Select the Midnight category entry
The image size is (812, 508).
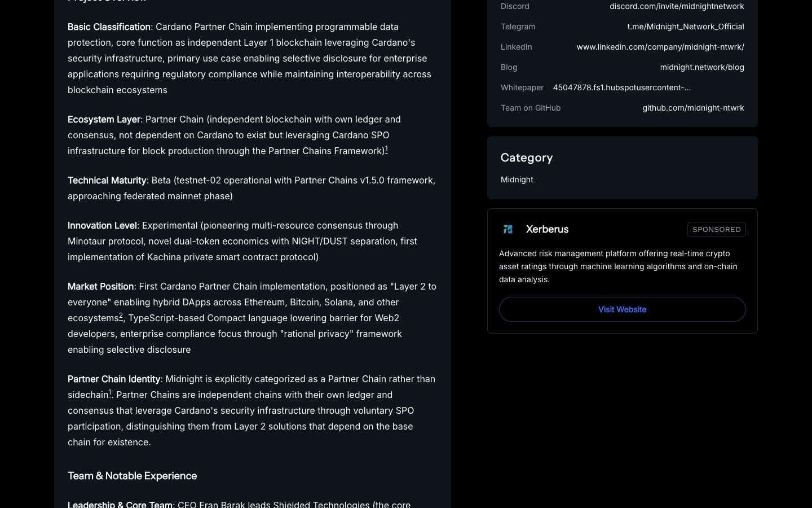517,179
